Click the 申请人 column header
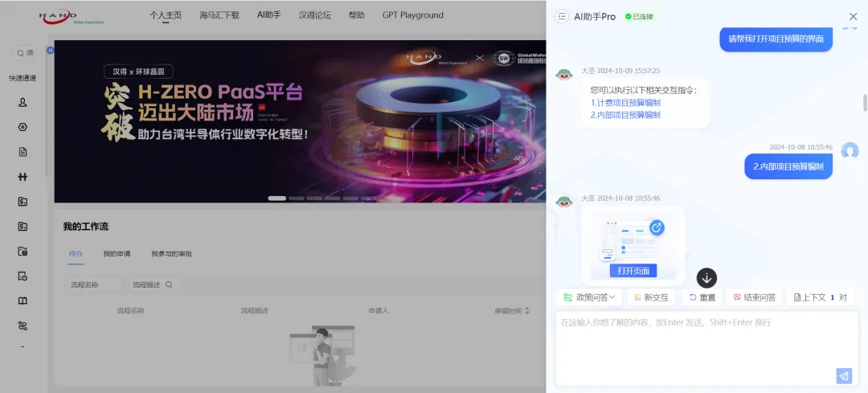868x393 pixels. coord(379,311)
